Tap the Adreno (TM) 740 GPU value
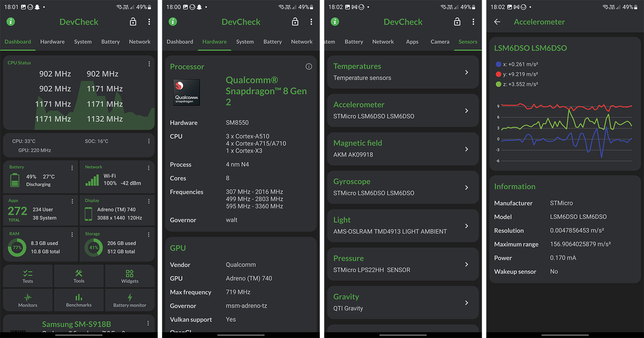 [x=249, y=278]
